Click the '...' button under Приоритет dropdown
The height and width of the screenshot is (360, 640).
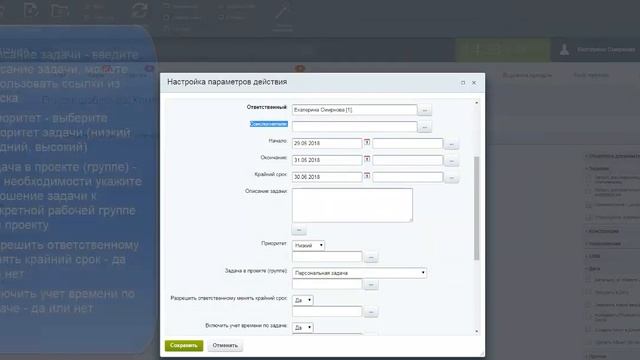pyautogui.click(x=371, y=258)
